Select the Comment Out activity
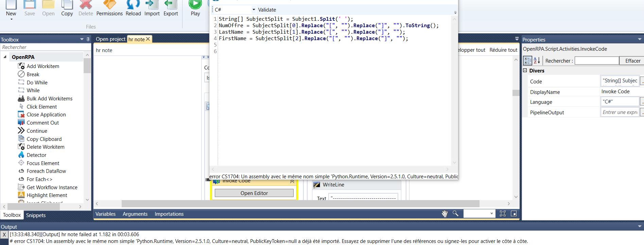The height and width of the screenshot is (245, 644). [43, 122]
